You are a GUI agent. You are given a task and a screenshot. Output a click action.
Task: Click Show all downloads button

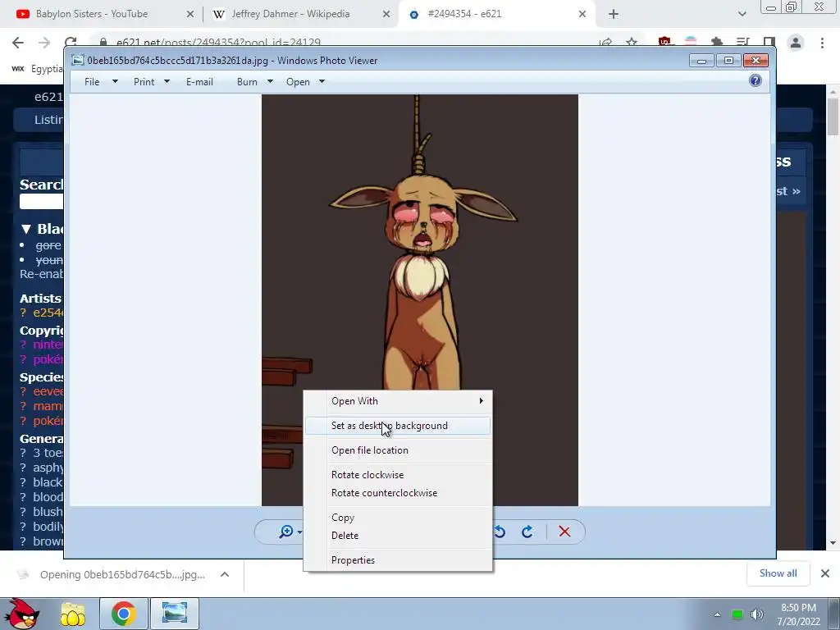[778, 573]
